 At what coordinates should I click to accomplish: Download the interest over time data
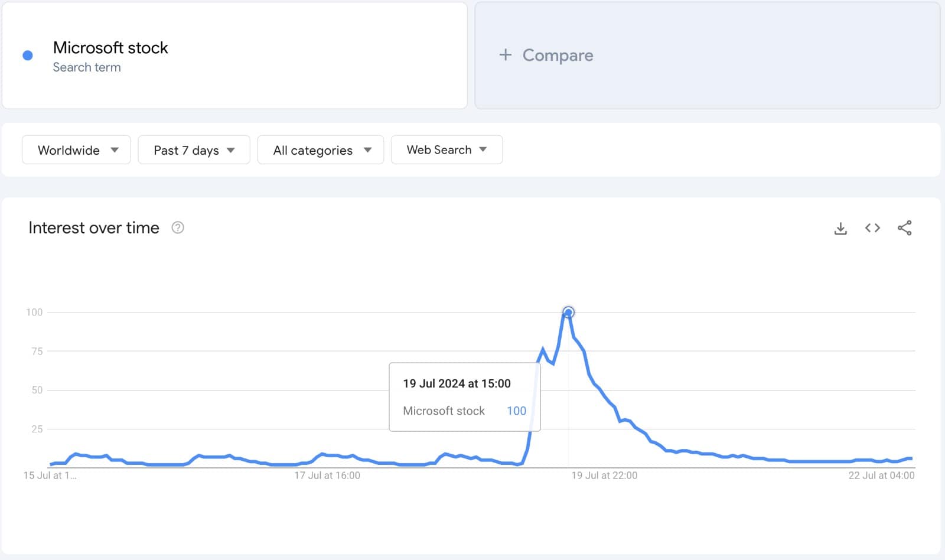[840, 228]
